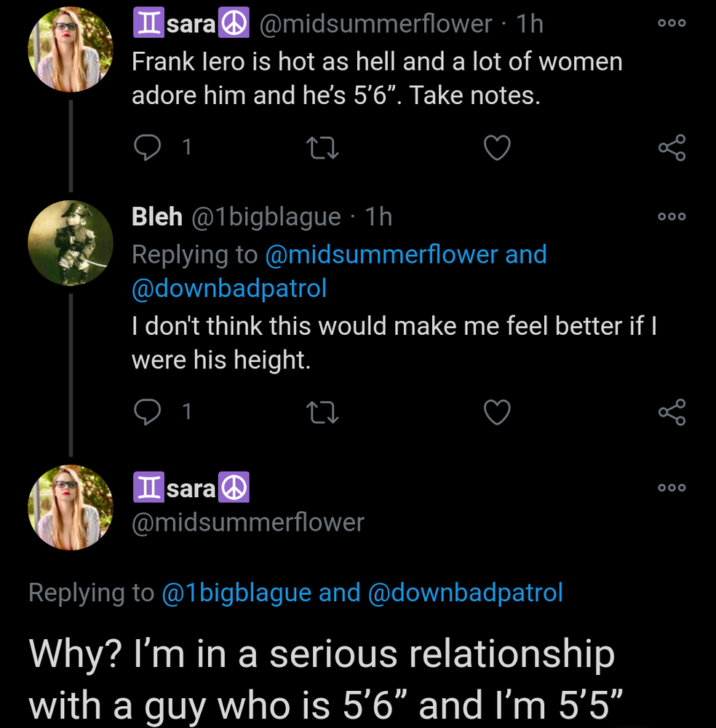
Task: Open sara's profile picture on first tweet
Action: (71, 50)
